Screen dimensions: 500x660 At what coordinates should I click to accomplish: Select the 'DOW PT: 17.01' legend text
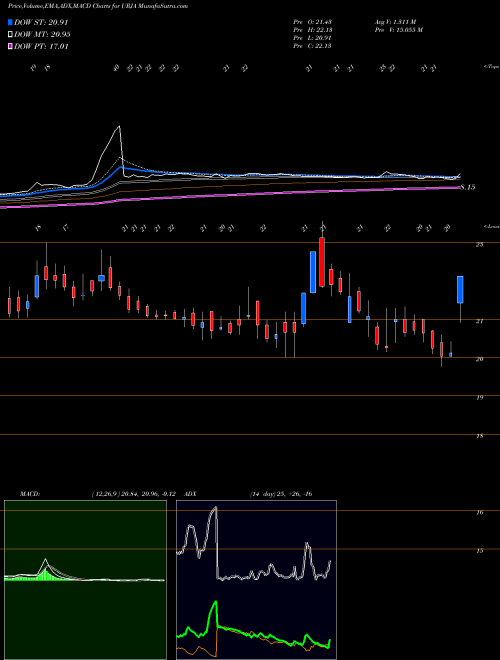click(x=41, y=46)
